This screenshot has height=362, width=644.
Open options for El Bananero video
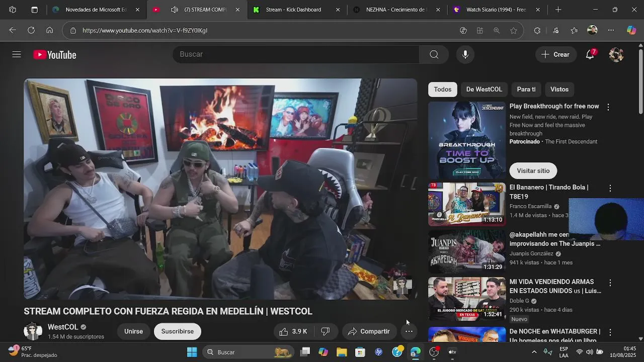[610, 188]
